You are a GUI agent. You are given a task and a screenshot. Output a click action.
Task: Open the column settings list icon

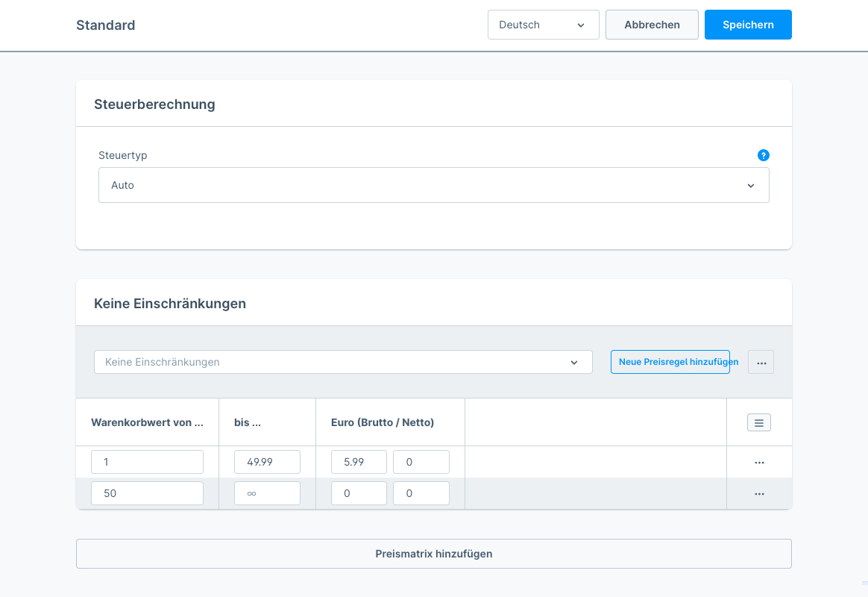(x=758, y=422)
